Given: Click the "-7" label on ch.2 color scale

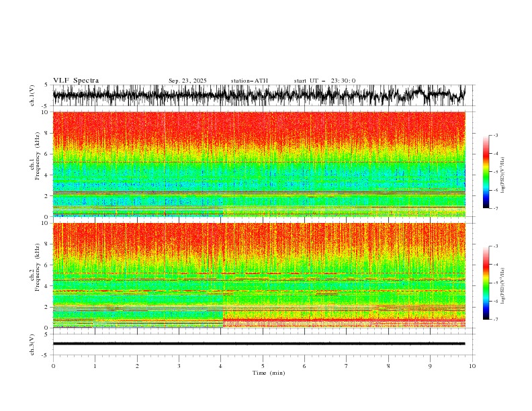Looking at the screenshot, I should point(495,319).
